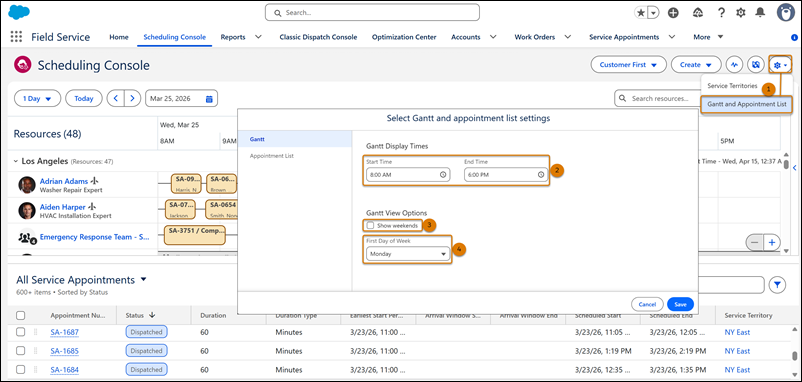
Task: Expand Work Orders tab chevron
Action: (567, 37)
